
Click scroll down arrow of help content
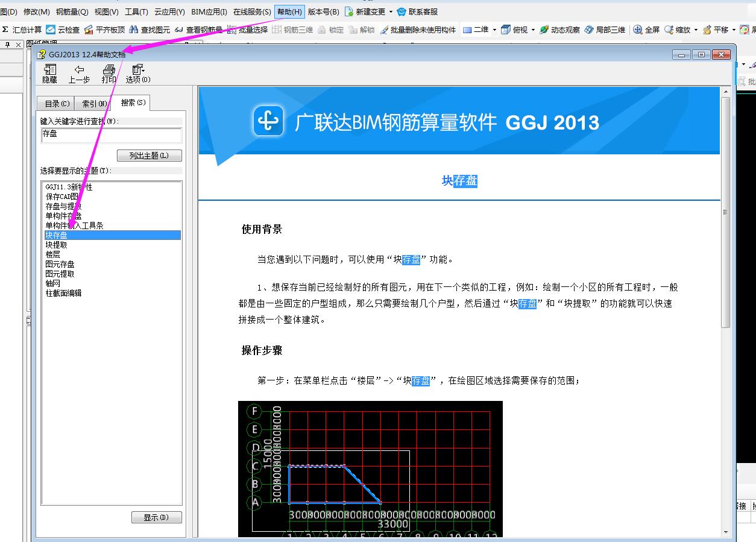tap(725, 532)
